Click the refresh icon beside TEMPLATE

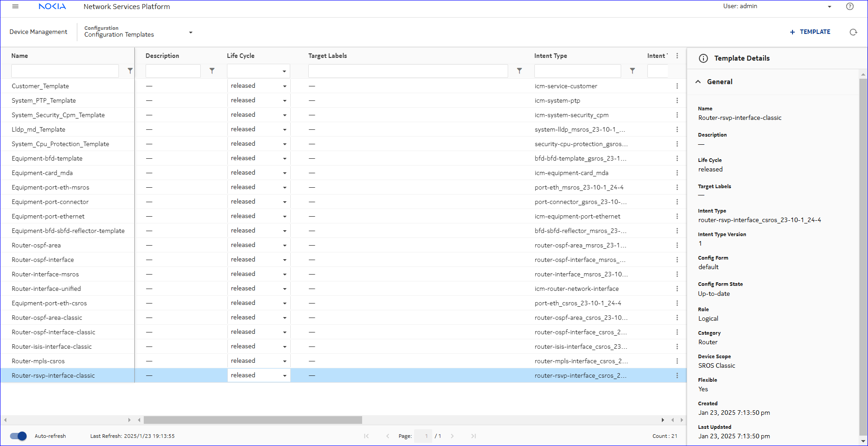pyautogui.click(x=853, y=32)
